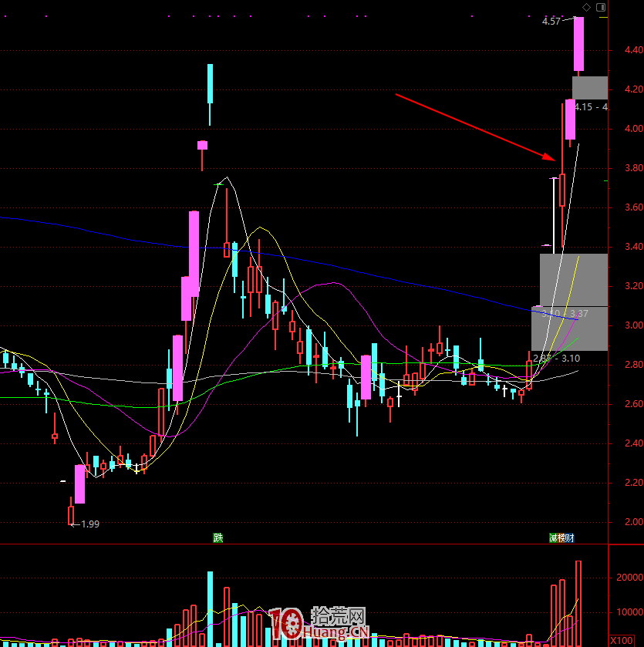The width and height of the screenshot is (644, 647).
Task: Click the diamond marker icon above the chart
Action: click(x=586, y=7)
